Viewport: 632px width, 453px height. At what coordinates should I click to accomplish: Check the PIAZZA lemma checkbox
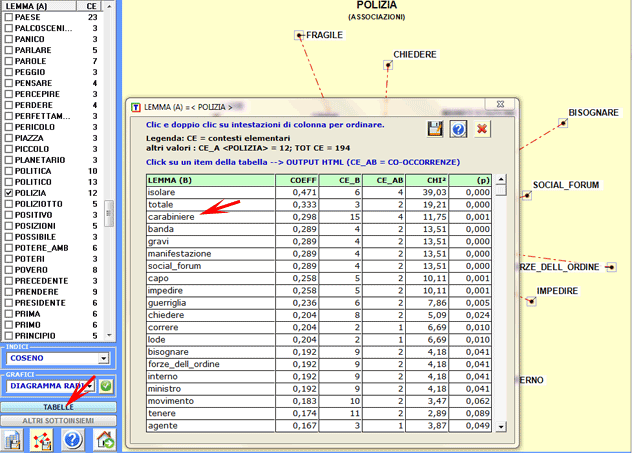pos(8,138)
